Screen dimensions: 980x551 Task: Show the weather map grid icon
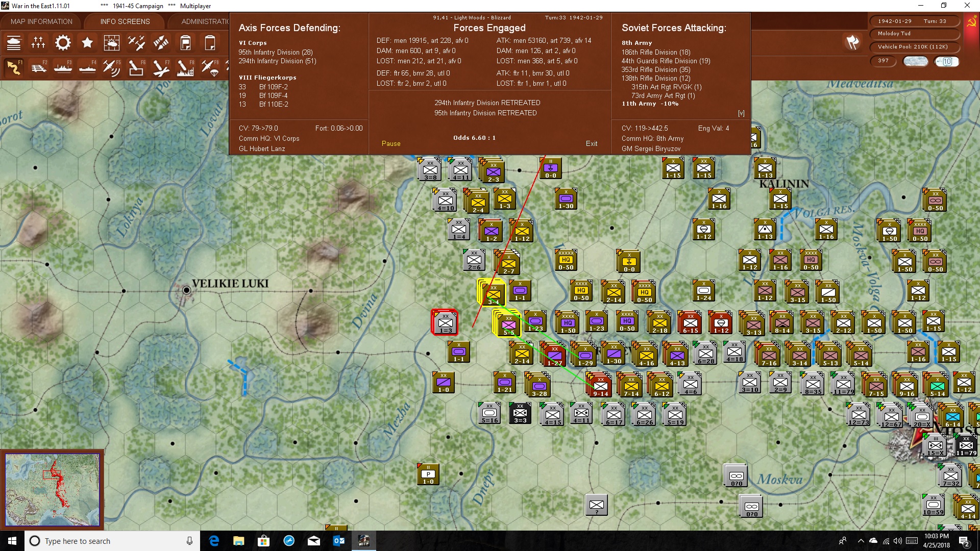(x=112, y=43)
